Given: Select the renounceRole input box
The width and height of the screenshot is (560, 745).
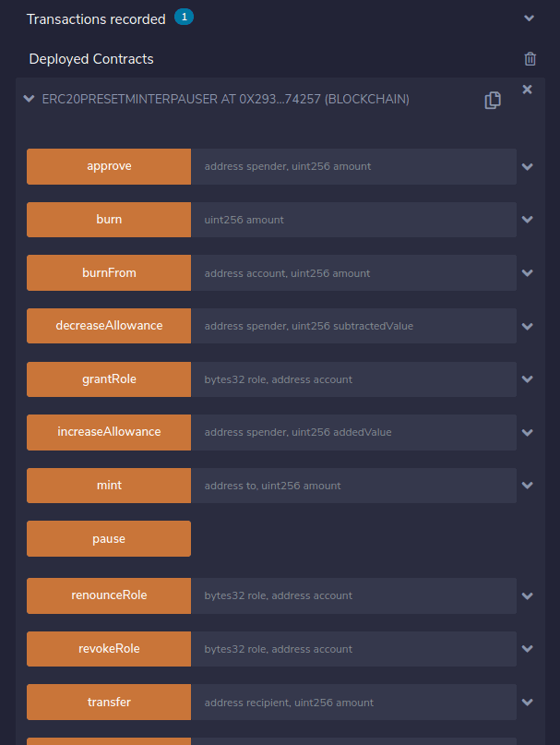Looking at the screenshot, I should tap(353, 595).
